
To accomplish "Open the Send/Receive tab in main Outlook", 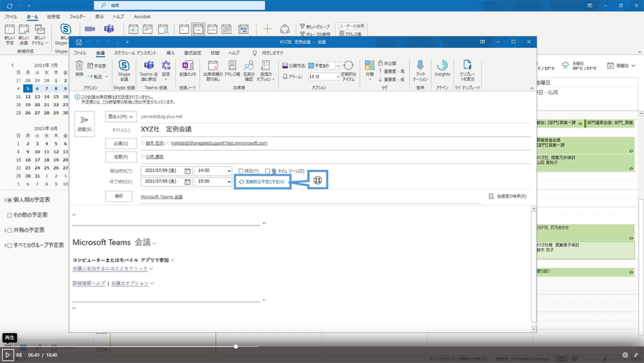I will (x=53, y=17).
